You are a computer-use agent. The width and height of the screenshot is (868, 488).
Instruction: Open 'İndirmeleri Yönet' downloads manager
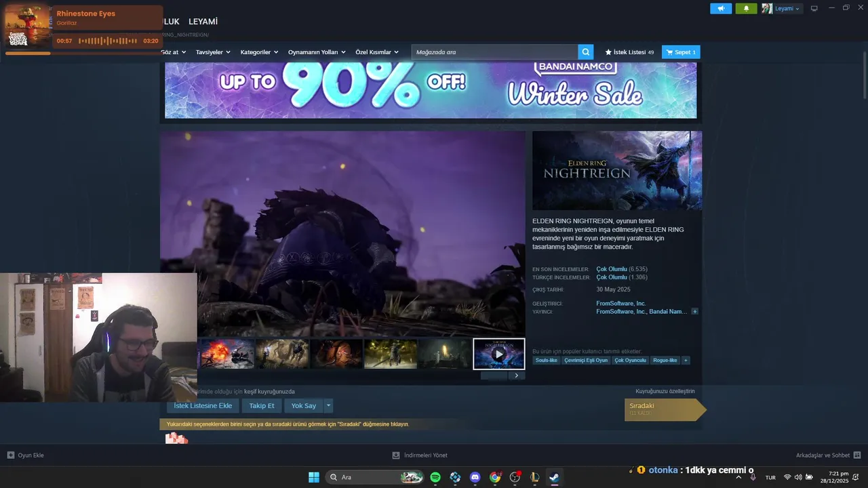point(420,455)
